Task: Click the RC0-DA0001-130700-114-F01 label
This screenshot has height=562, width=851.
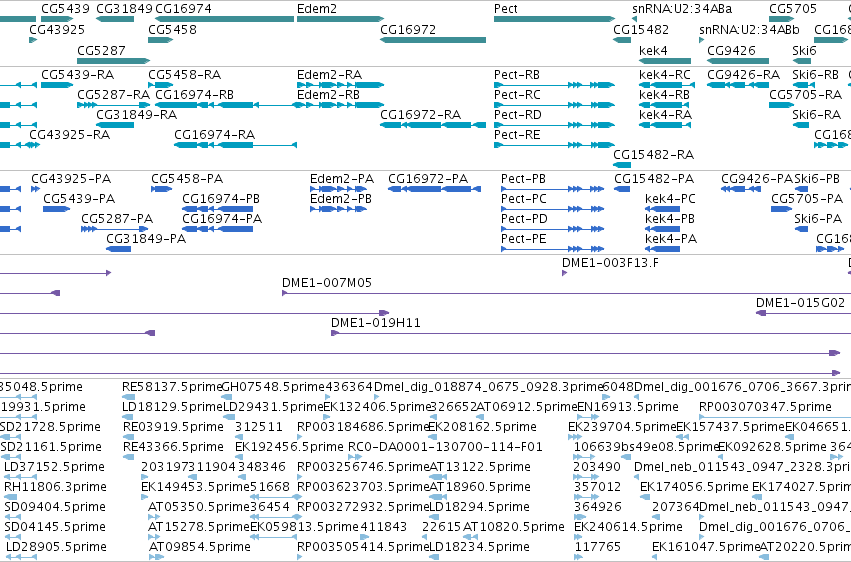Action: pos(445,447)
